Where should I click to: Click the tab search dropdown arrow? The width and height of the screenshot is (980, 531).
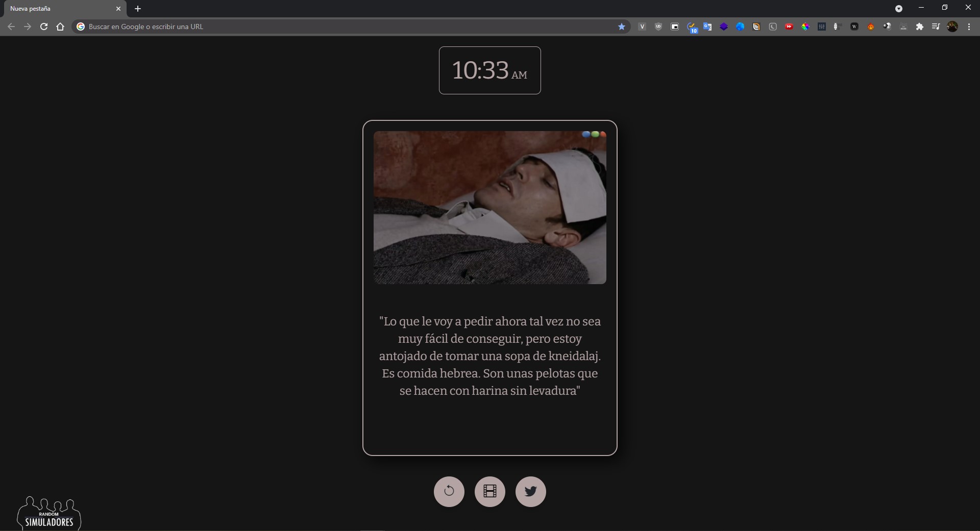point(899,9)
